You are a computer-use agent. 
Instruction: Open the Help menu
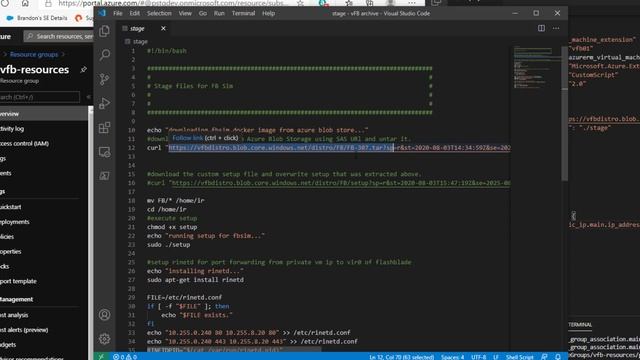tap(268, 13)
